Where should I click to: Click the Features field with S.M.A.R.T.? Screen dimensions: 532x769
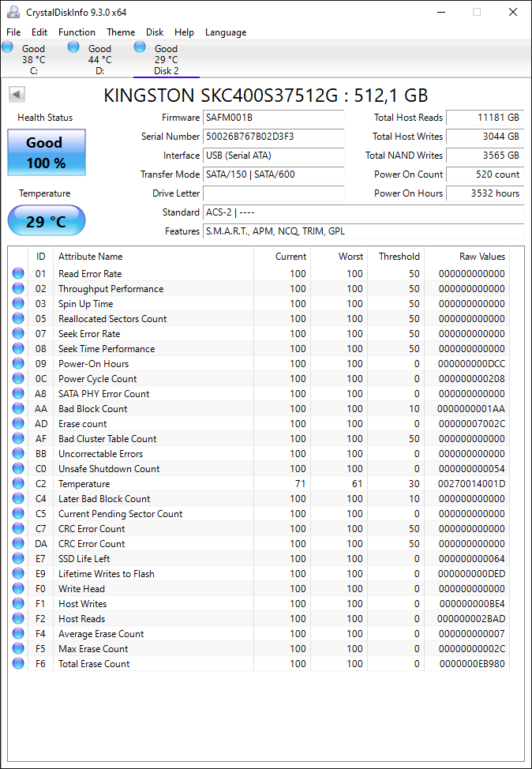coord(363,231)
